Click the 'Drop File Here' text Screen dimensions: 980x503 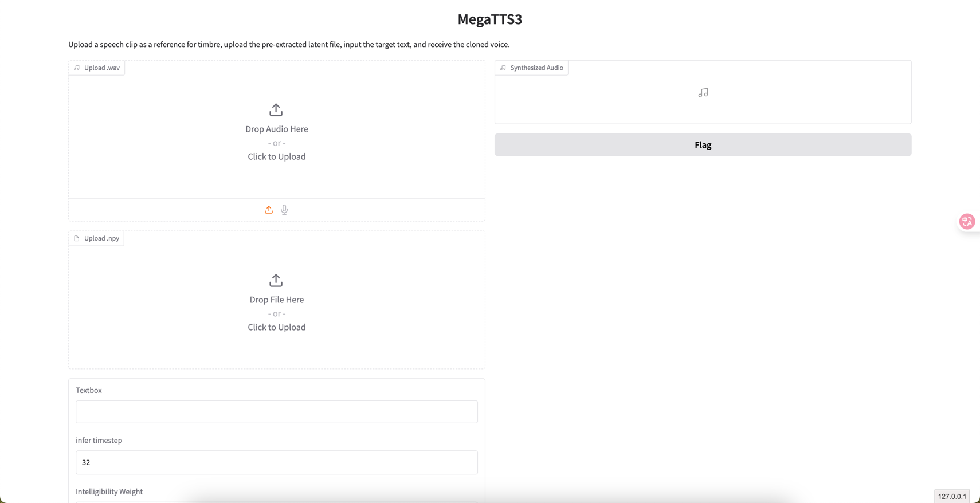(x=276, y=300)
